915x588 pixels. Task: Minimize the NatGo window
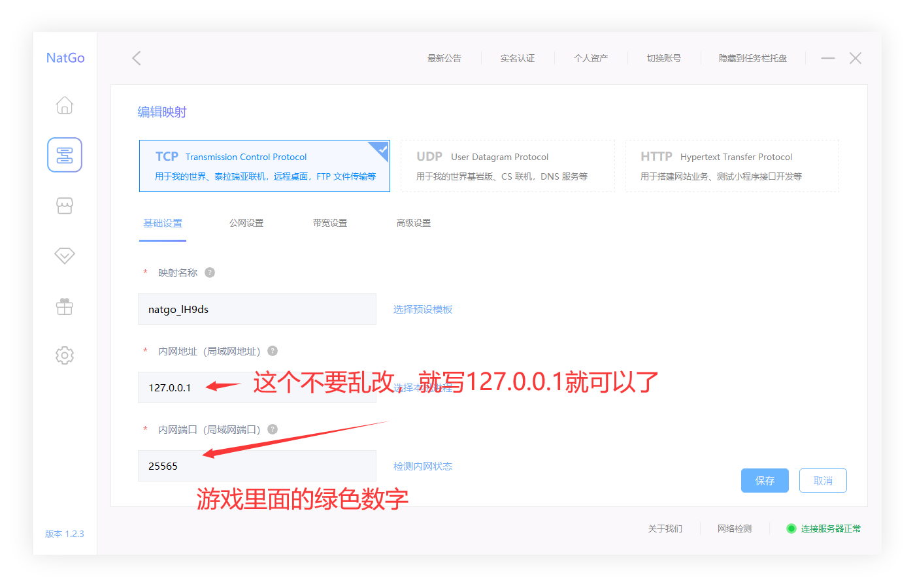click(828, 58)
